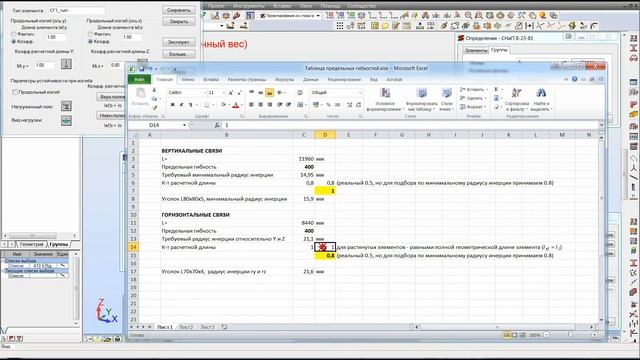Screen dimensions: 640x360
Task: Open the Удалить cells dropdown in ribbon
Action: pos(473,98)
